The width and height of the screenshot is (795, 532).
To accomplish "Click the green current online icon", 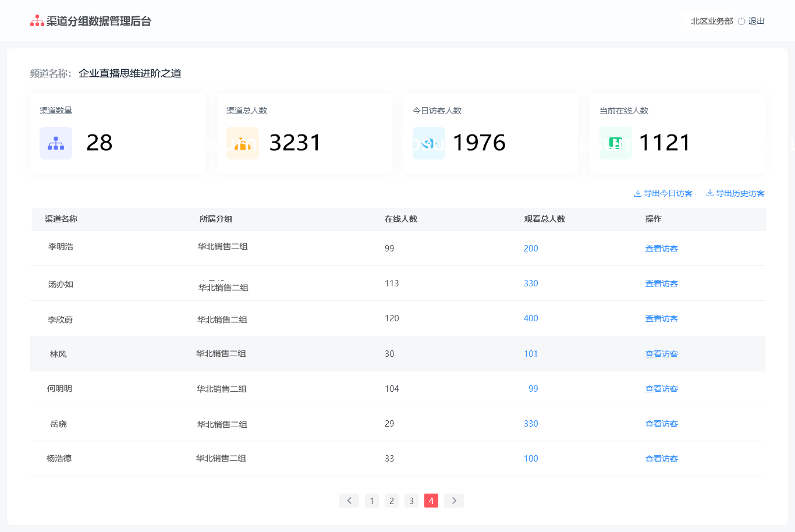I will coord(616,143).
